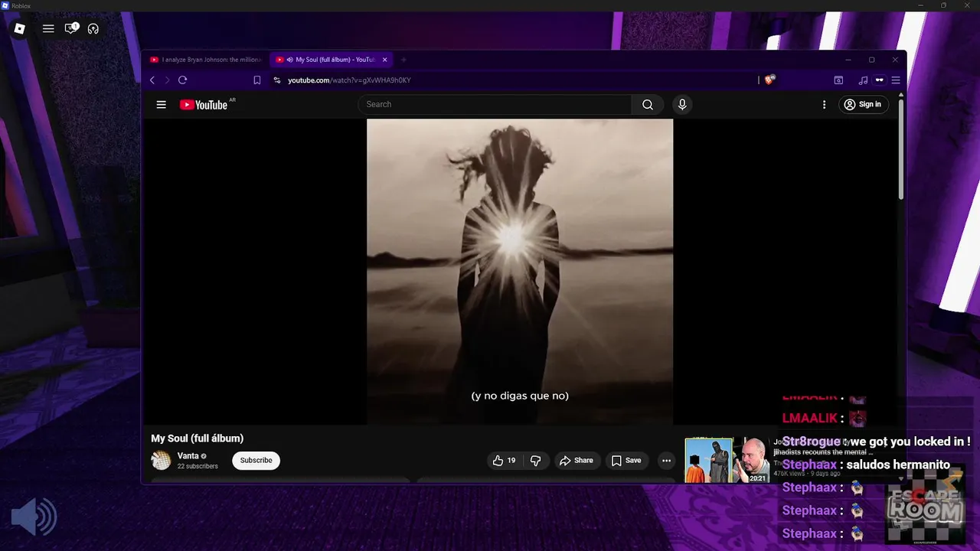
Task: Click the YouTube search magnifier button
Action: pyautogui.click(x=648, y=105)
